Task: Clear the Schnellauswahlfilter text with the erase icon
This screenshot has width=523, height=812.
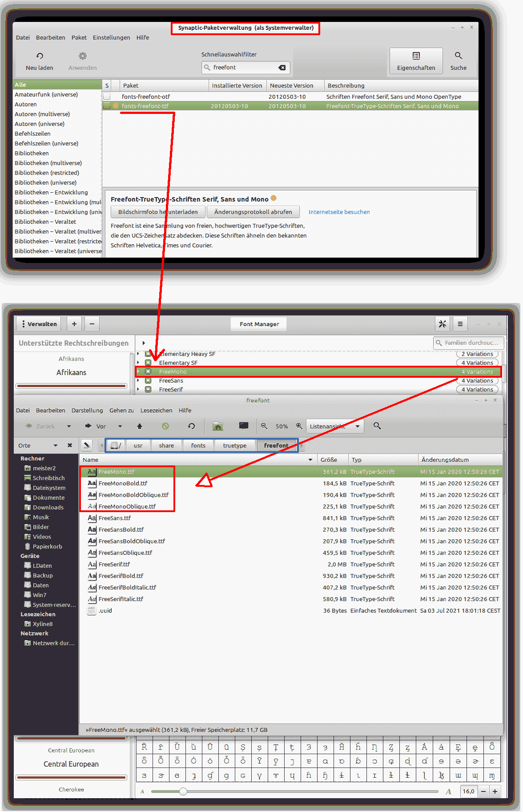Action: (282, 68)
